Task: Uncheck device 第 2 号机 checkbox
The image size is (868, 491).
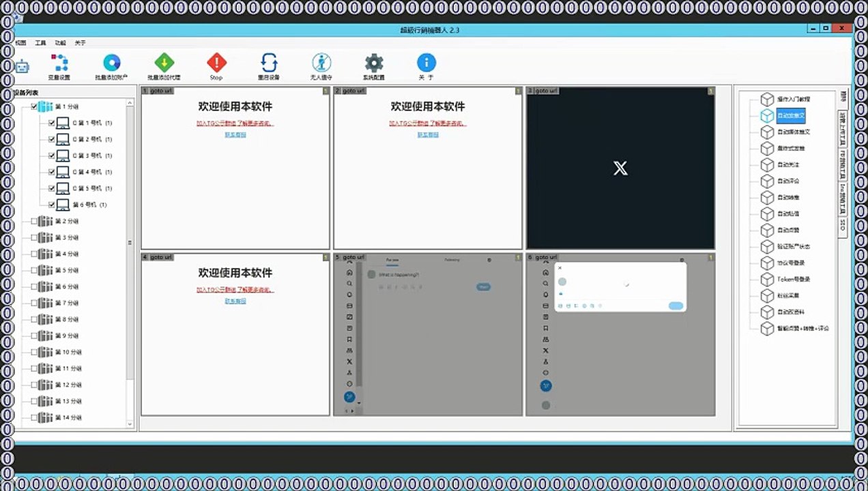Action: 51,139
